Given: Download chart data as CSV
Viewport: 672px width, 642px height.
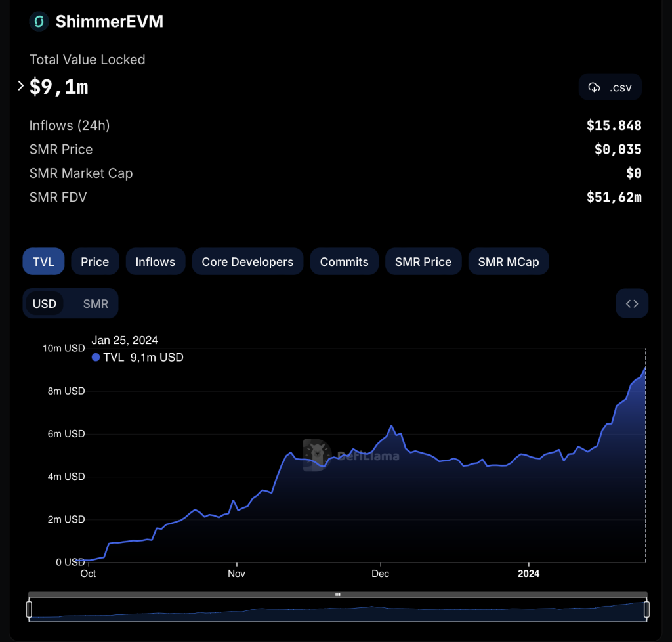Looking at the screenshot, I should 610,87.
